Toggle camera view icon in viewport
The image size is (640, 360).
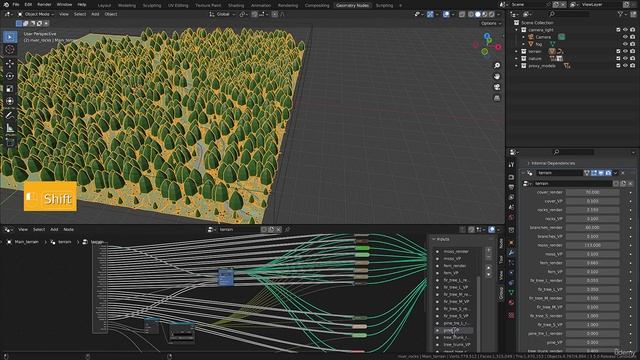click(497, 87)
